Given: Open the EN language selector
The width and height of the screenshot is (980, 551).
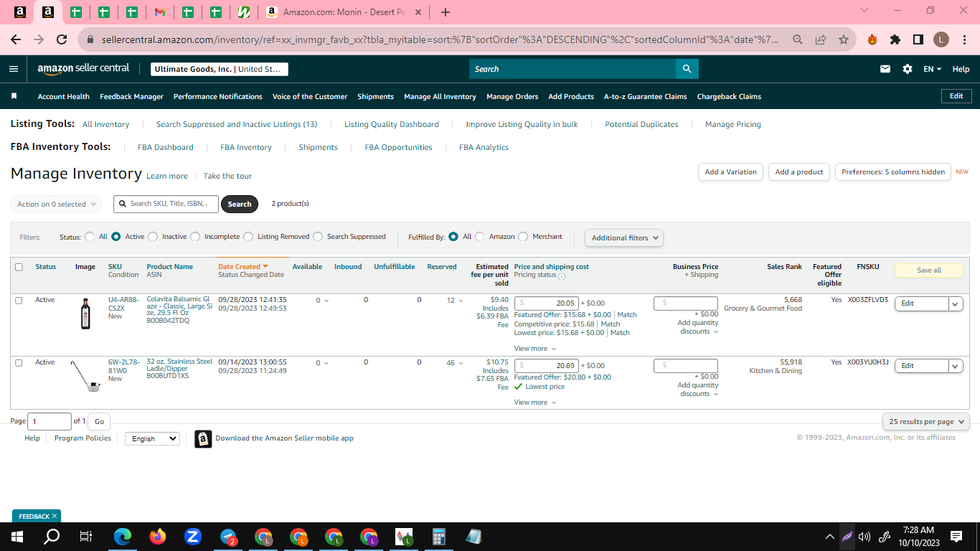Looking at the screenshot, I should point(932,69).
